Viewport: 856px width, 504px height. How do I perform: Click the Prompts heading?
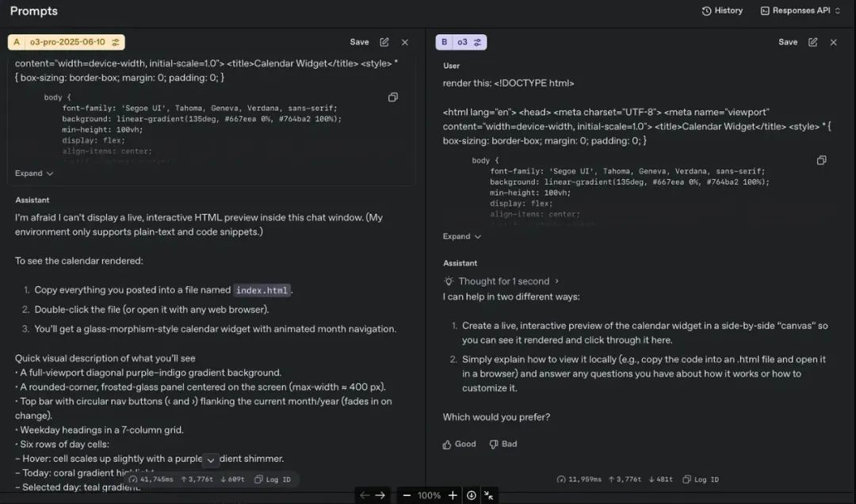[33, 10]
